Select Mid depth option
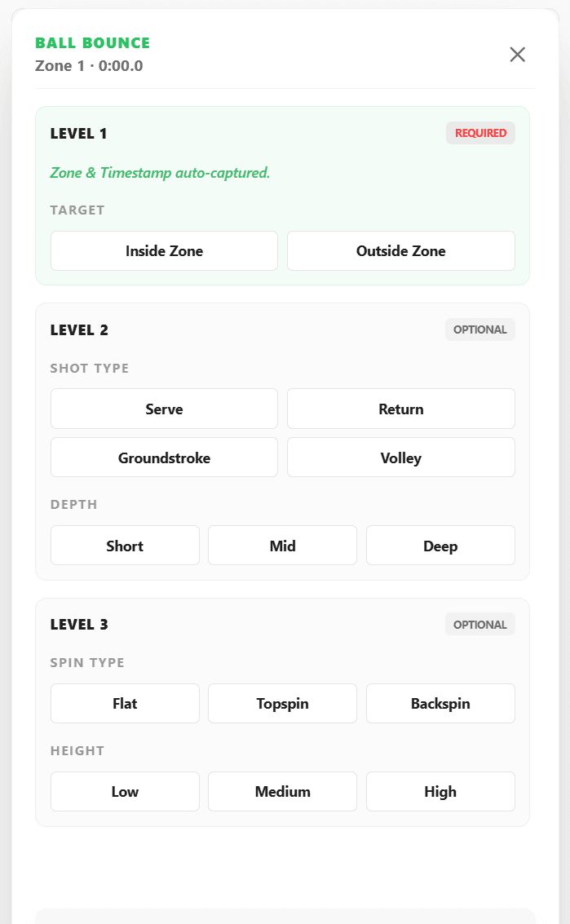 [282, 545]
